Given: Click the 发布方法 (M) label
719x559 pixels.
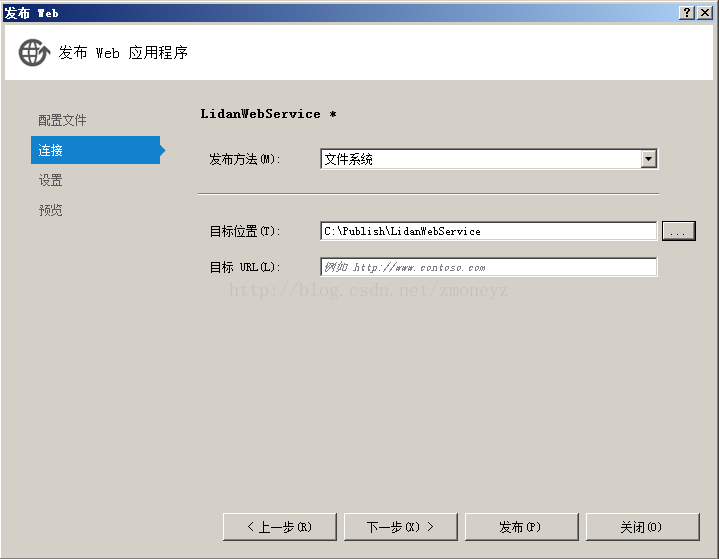Looking at the screenshot, I should (244, 159).
